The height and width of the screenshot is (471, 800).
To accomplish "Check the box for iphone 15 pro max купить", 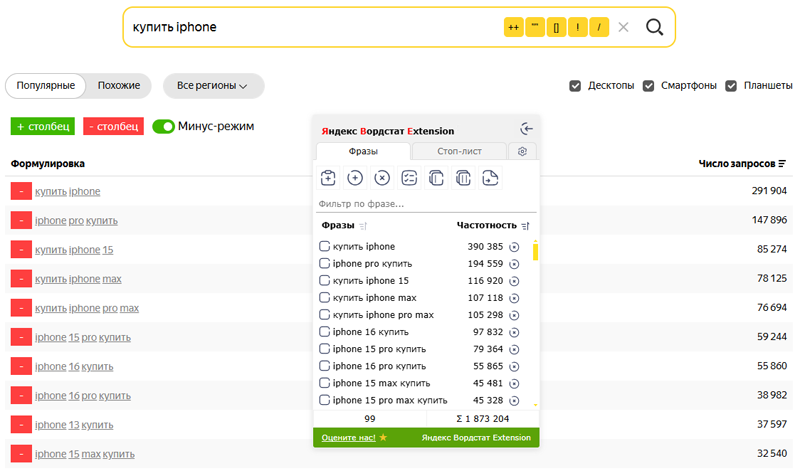I will click(324, 400).
